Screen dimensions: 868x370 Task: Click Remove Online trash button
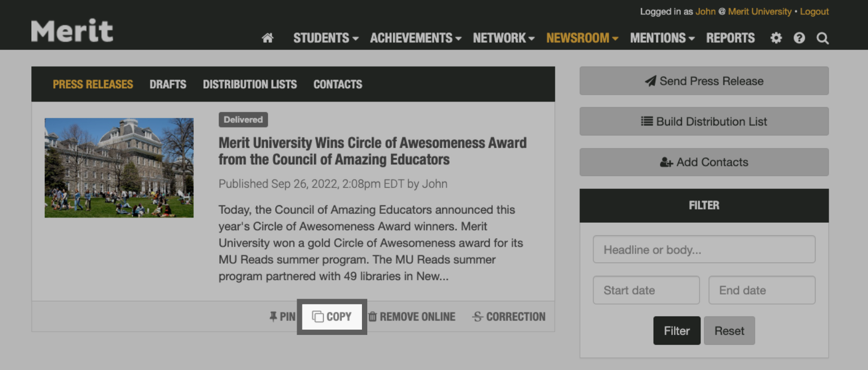pos(412,317)
